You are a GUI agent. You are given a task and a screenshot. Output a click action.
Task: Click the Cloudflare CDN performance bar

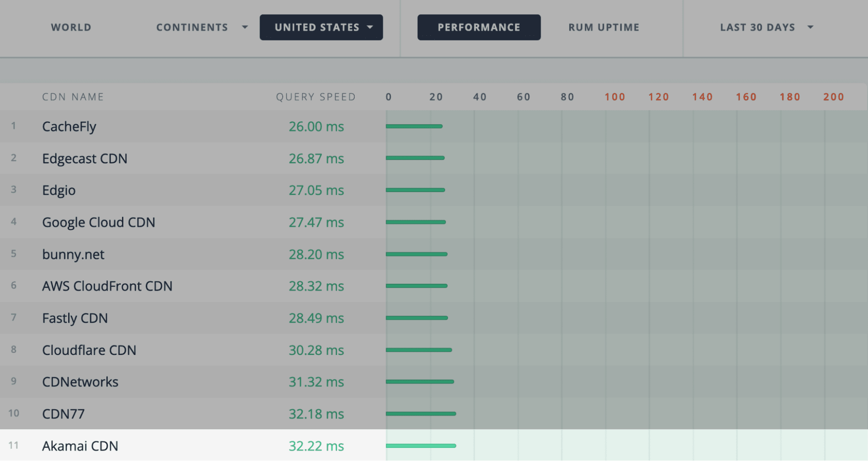(419, 350)
